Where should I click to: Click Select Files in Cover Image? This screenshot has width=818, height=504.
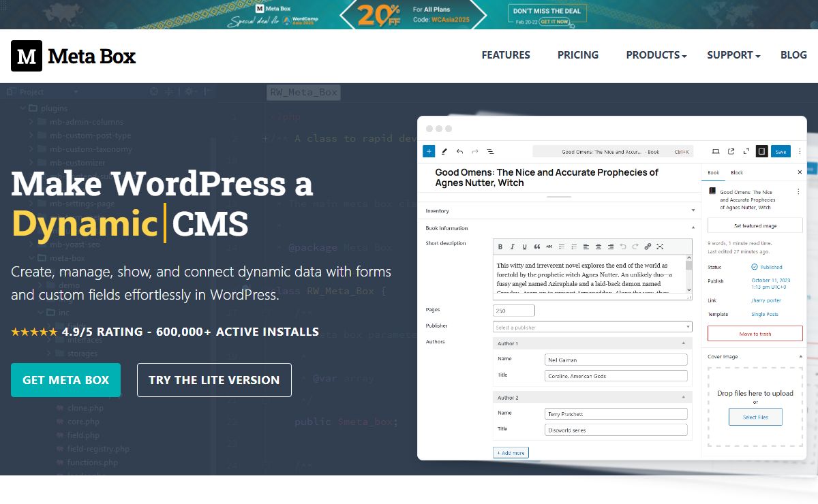point(755,417)
